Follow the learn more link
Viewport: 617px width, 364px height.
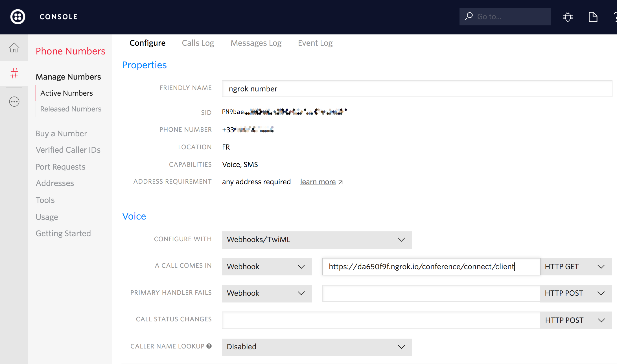tap(318, 182)
